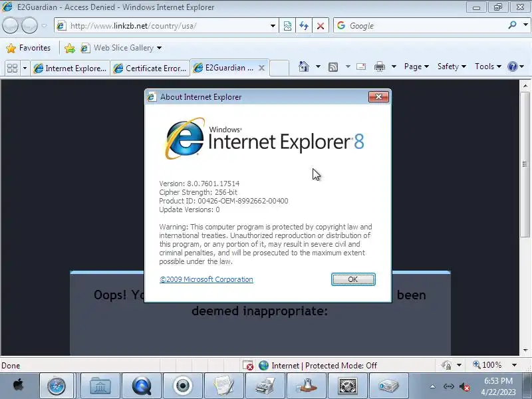Click the browser Forward arrow button

[29, 25]
